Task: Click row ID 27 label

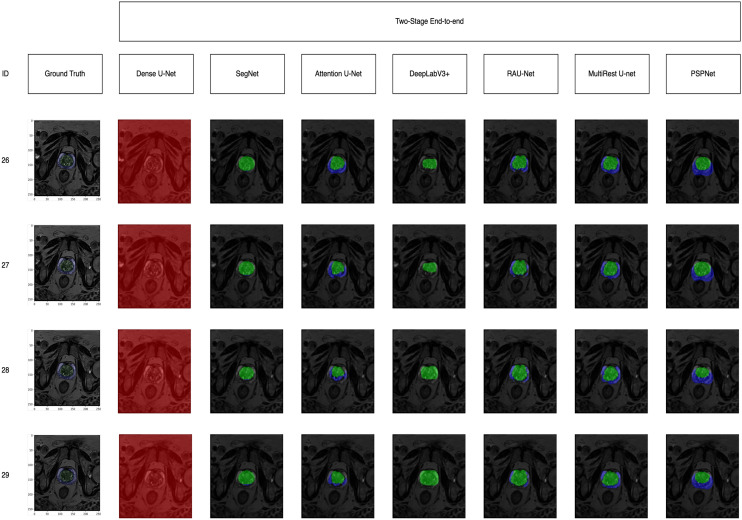Action: tap(5, 265)
